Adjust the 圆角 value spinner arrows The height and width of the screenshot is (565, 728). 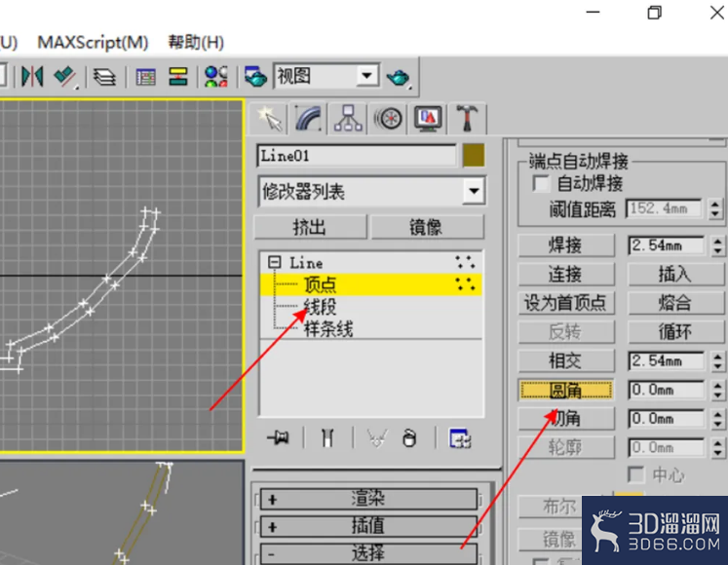point(717,390)
